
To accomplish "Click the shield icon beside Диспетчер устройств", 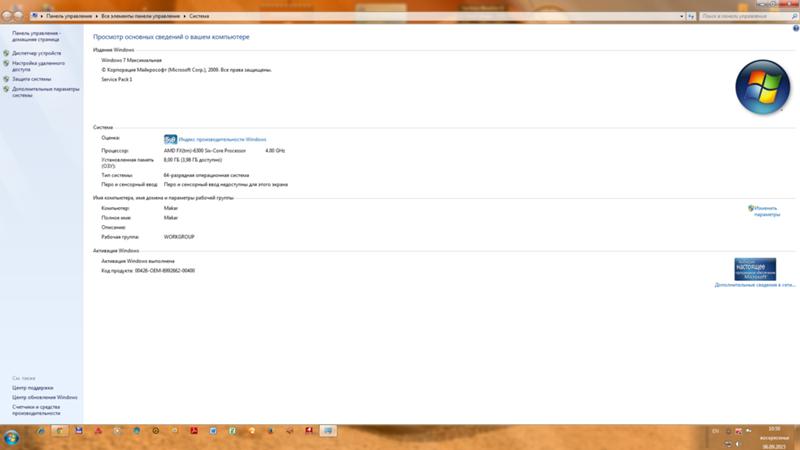I will 6,53.
